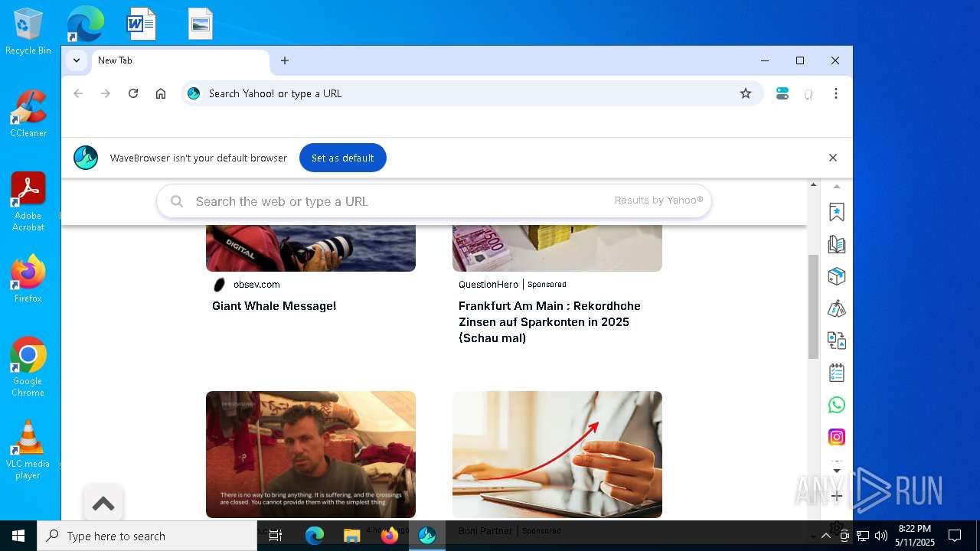This screenshot has height=551, width=980.
Task: Click the QuestionHero sponsor label
Action: 488,285
